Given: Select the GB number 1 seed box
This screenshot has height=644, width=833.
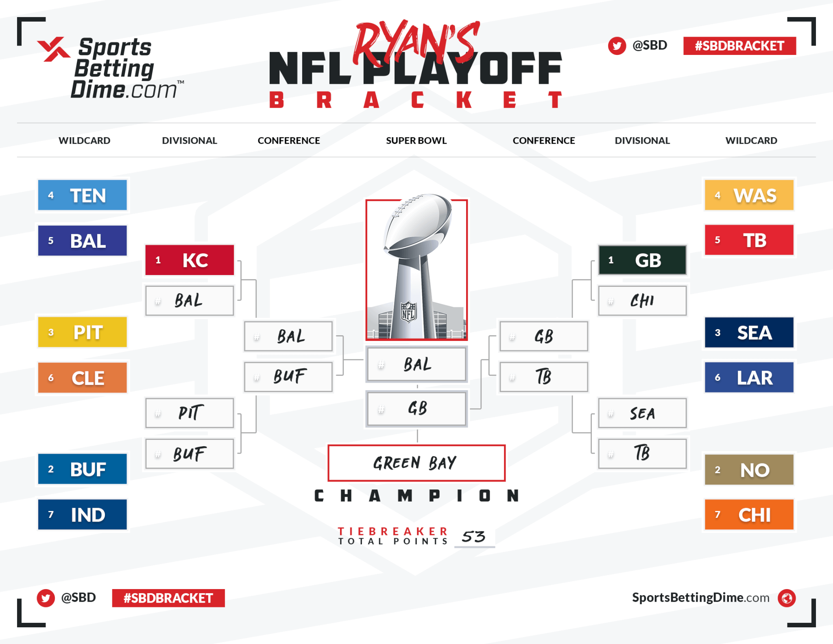Looking at the screenshot, I should tap(642, 260).
